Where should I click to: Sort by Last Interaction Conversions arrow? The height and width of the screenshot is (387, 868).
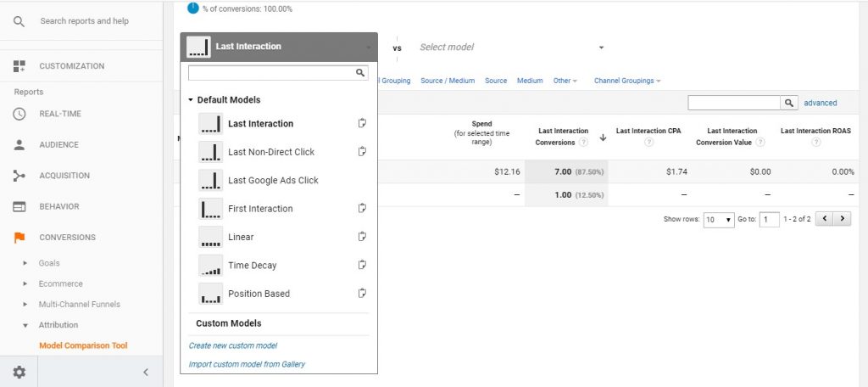coord(603,137)
